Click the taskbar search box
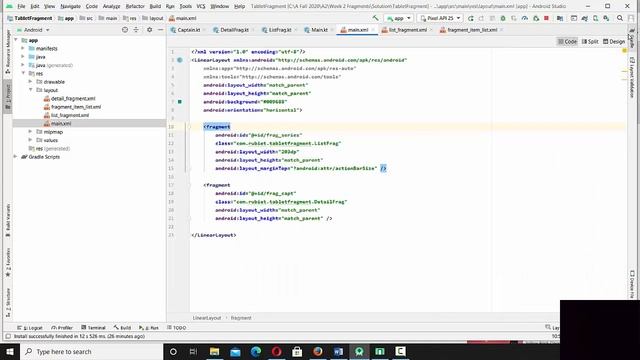This screenshot has width=640, height=360. (x=91, y=351)
